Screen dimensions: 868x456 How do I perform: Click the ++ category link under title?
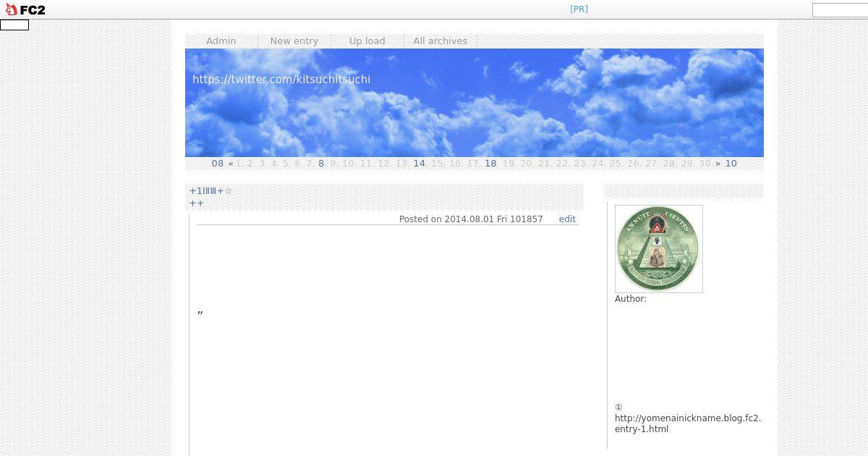(197, 203)
